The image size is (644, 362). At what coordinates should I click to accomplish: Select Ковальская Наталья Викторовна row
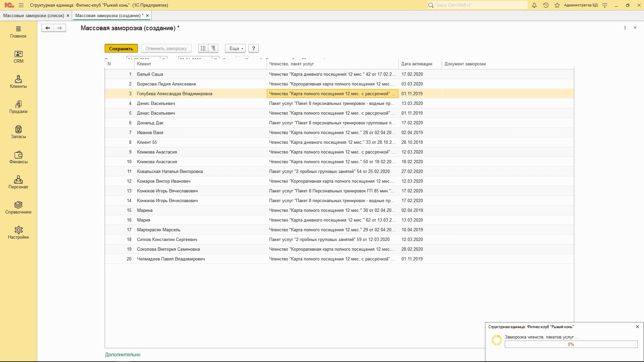tap(339, 172)
